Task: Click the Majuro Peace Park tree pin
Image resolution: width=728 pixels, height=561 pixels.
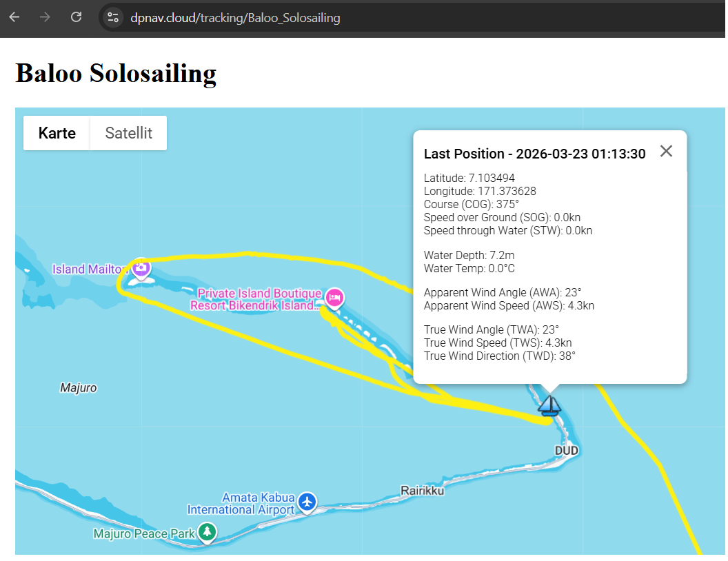Action: [x=207, y=532]
